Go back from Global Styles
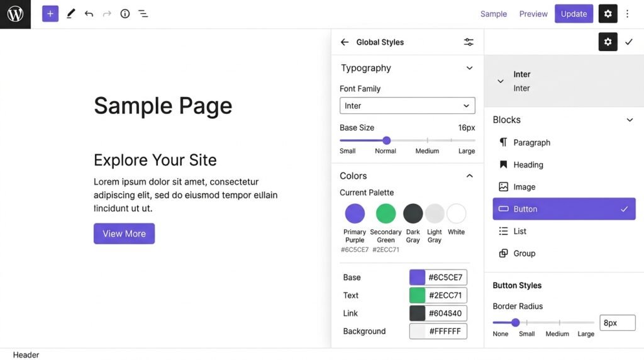Viewport: 644px width, 360px height. tap(345, 42)
